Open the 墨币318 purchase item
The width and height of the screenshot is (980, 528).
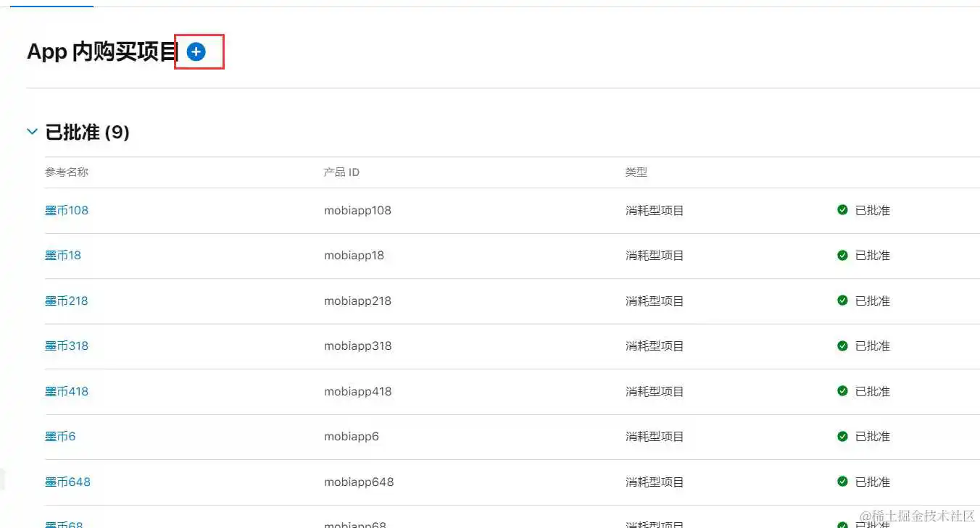pyautogui.click(x=67, y=345)
